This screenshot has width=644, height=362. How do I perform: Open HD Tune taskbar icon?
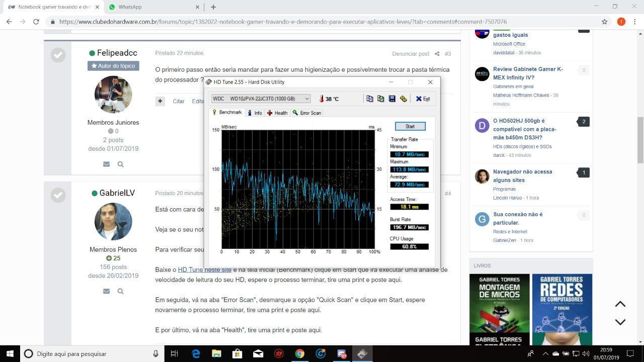[362, 353]
